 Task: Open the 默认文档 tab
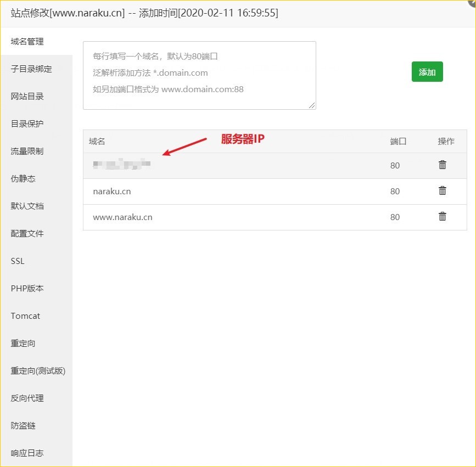(36, 206)
